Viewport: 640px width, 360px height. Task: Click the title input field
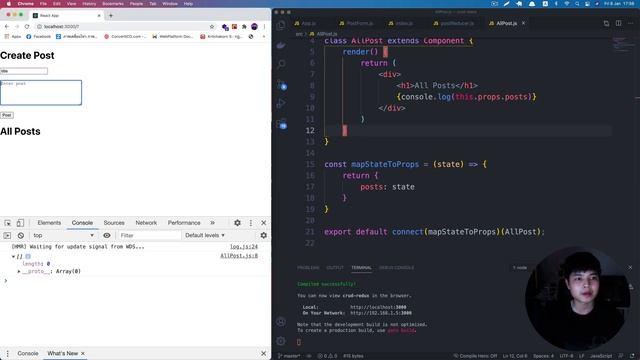pyautogui.click(x=24, y=71)
